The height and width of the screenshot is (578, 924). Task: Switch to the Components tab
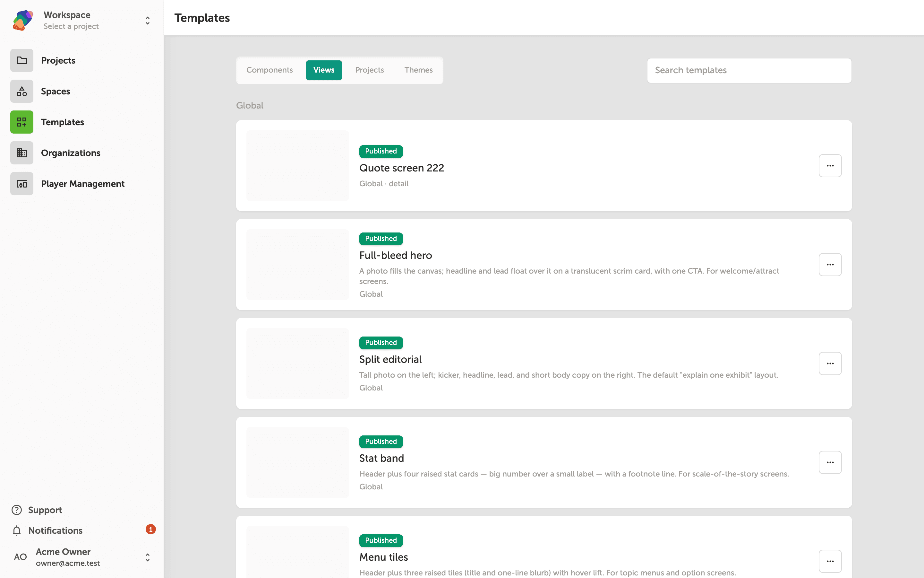(269, 70)
